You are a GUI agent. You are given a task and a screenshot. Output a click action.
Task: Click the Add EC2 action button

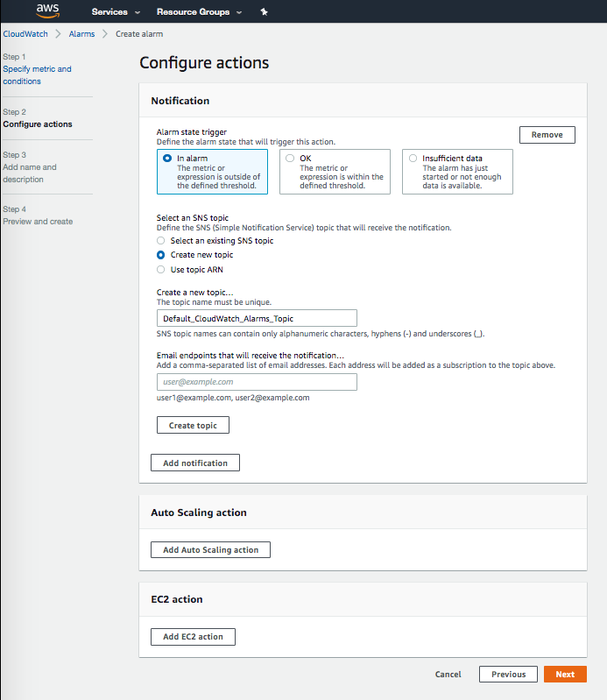193,637
